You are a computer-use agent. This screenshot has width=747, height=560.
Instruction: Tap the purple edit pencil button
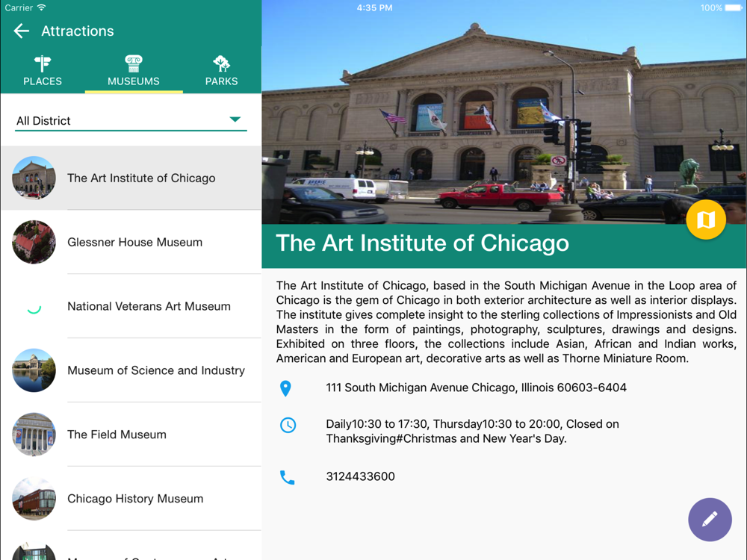coord(710,520)
